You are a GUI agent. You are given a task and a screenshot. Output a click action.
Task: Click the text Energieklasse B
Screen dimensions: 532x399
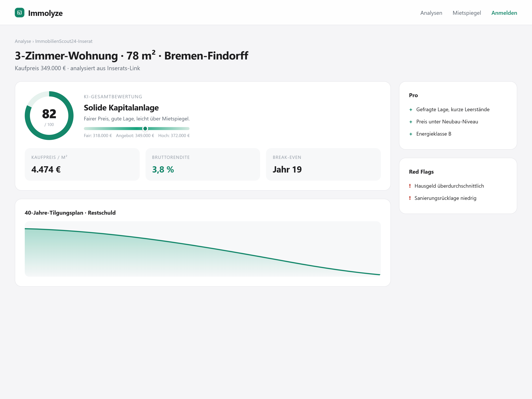pos(433,134)
